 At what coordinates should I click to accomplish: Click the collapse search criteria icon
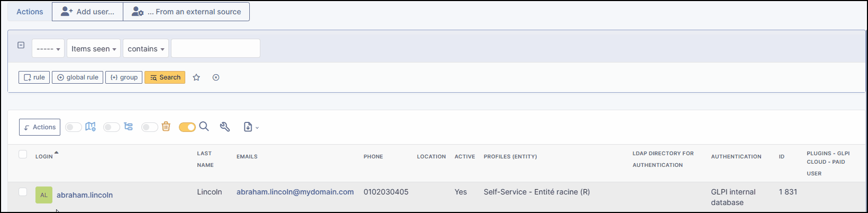(x=21, y=46)
